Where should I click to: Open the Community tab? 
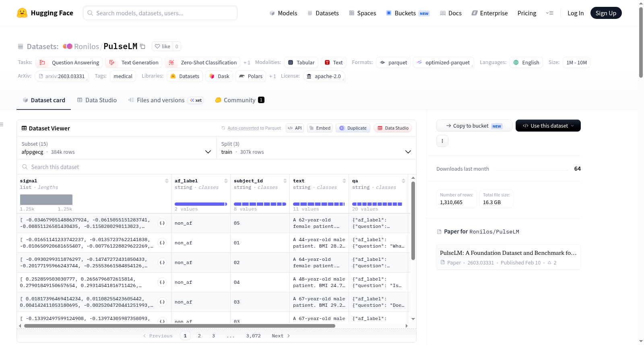[239, 100]
